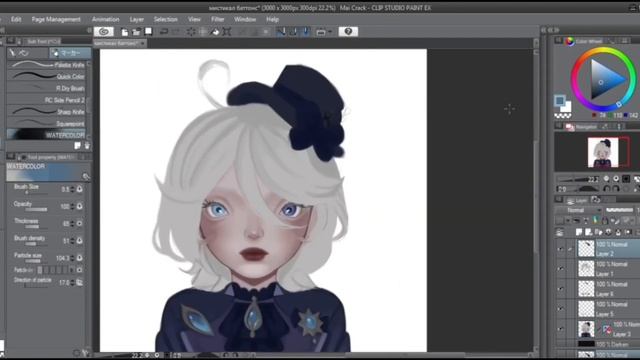Open the View menu
This screenshot has width=640, height=360.
(194, 19)
